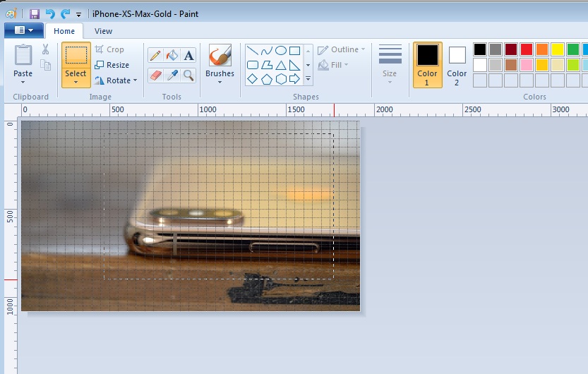Click the Paste clipboard icon
Image resolution: width=588 pixels, height=374 pixels.
[23, 55]
